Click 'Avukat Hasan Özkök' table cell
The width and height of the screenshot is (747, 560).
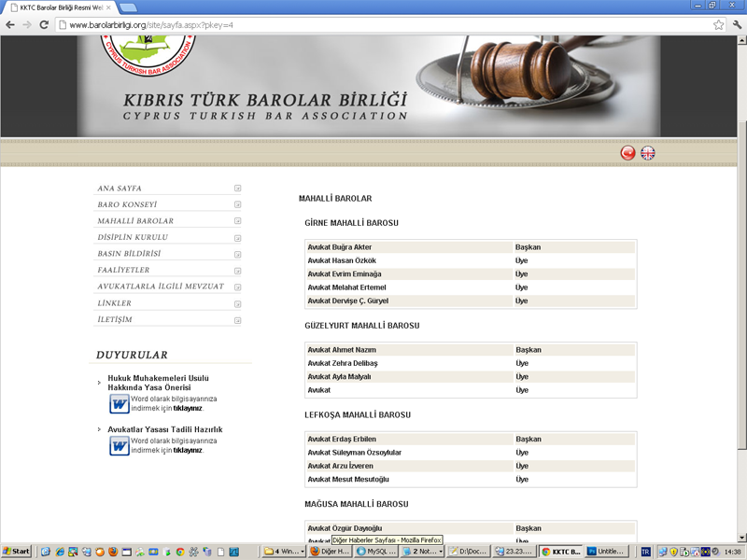tap(409, 260)
